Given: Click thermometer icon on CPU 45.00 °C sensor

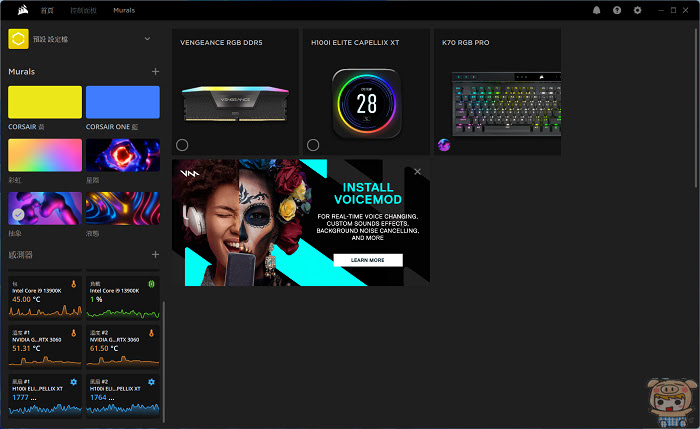Looking at the screenshot, I should click(x=74, y=284).
